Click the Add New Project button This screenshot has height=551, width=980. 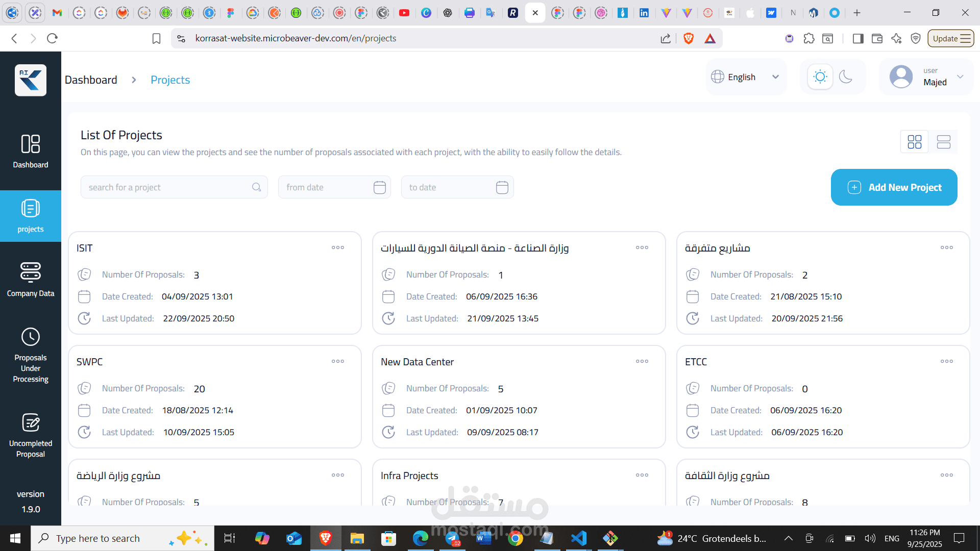(894, 187)
